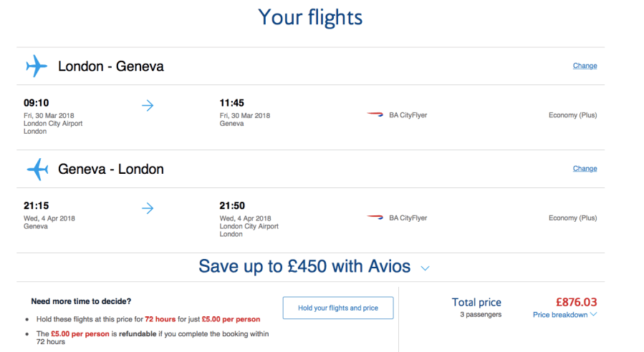Expand the Save with Avios chevron

coord(425,268)
